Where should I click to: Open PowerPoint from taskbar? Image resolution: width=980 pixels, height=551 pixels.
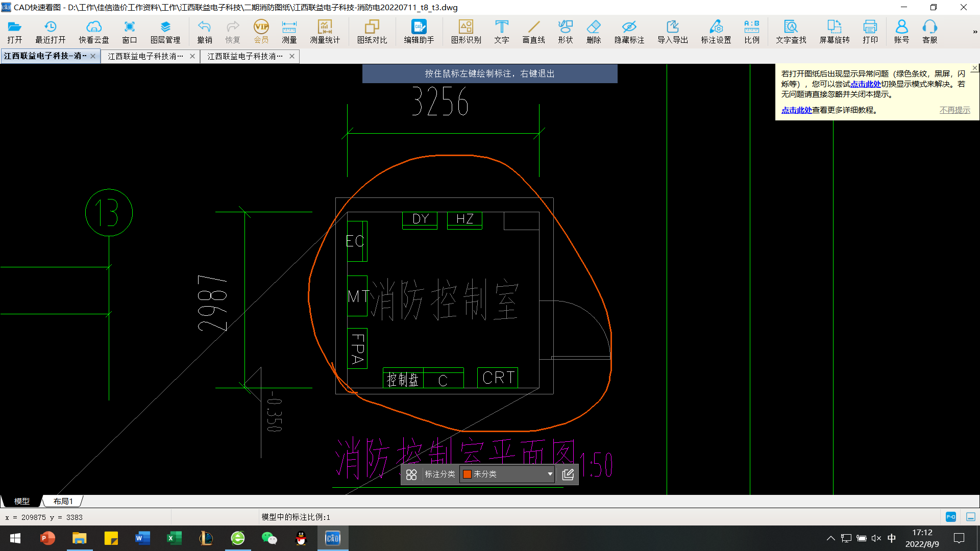point(47,538)
